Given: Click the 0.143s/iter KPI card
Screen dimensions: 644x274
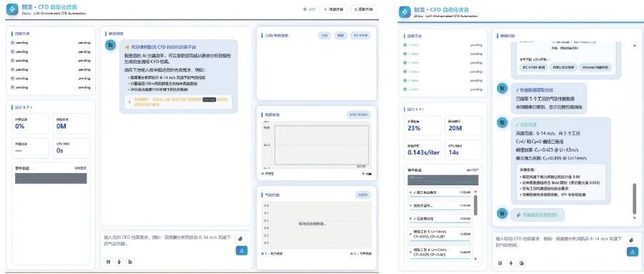Looking at the screenshot, I should pos(422,150).
